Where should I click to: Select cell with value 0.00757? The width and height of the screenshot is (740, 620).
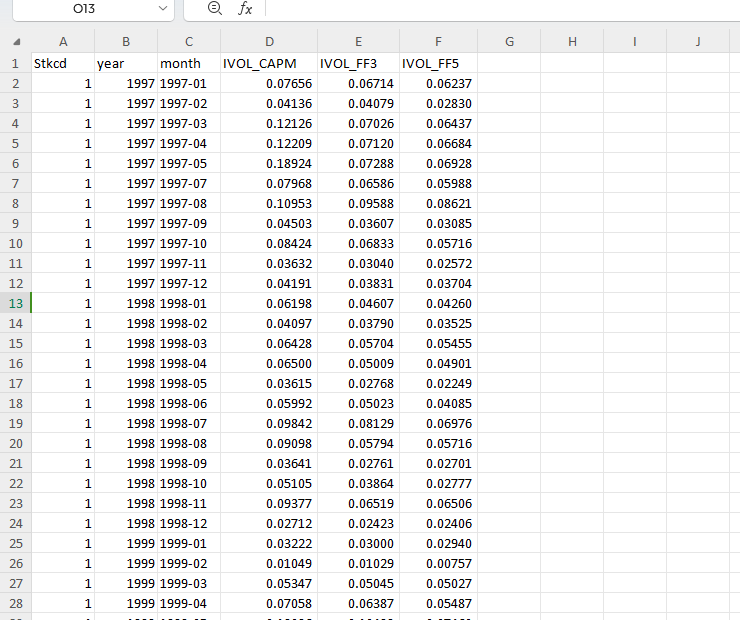438,563
